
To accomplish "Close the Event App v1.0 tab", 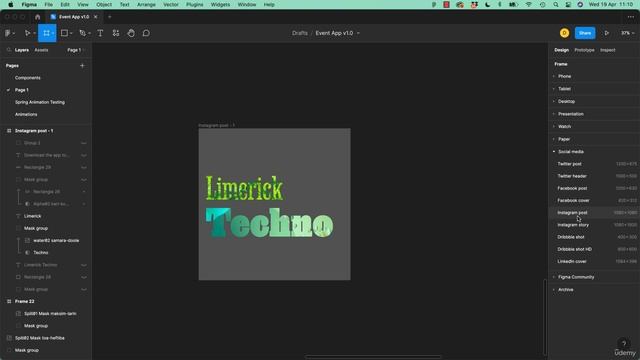I will 96,17.
